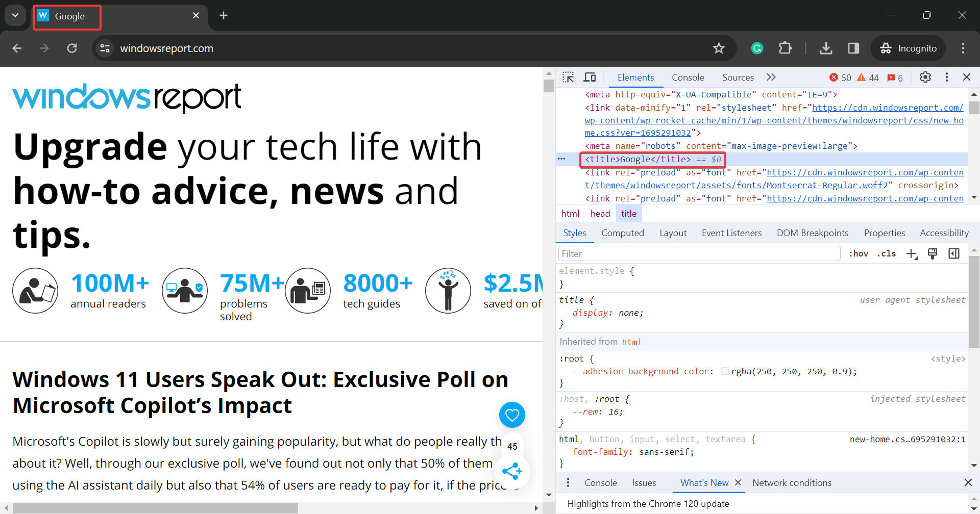Bookmark this page with star icon
The width and height of the screenshot is (980, 514).
[719, 48]
